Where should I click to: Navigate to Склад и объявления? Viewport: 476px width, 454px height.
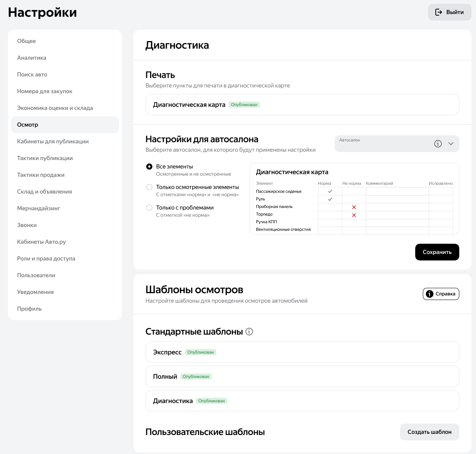click(x=65, y=192)
